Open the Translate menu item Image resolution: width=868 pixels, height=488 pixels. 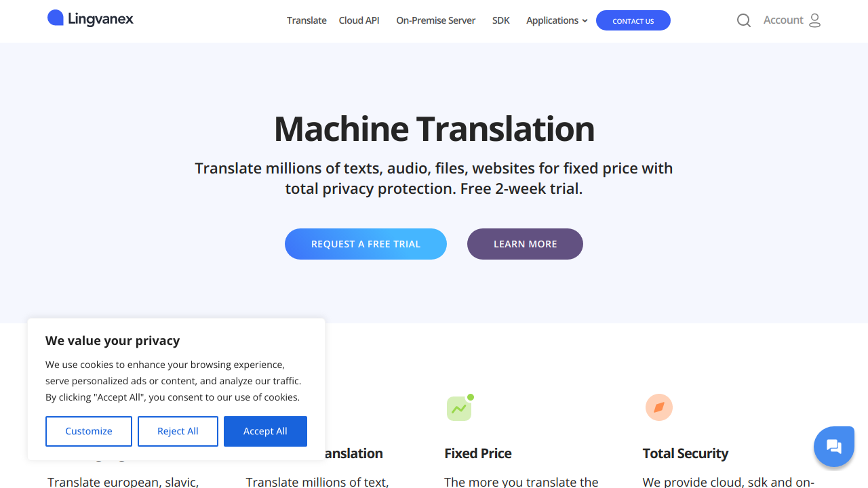(x=307, y=20)
